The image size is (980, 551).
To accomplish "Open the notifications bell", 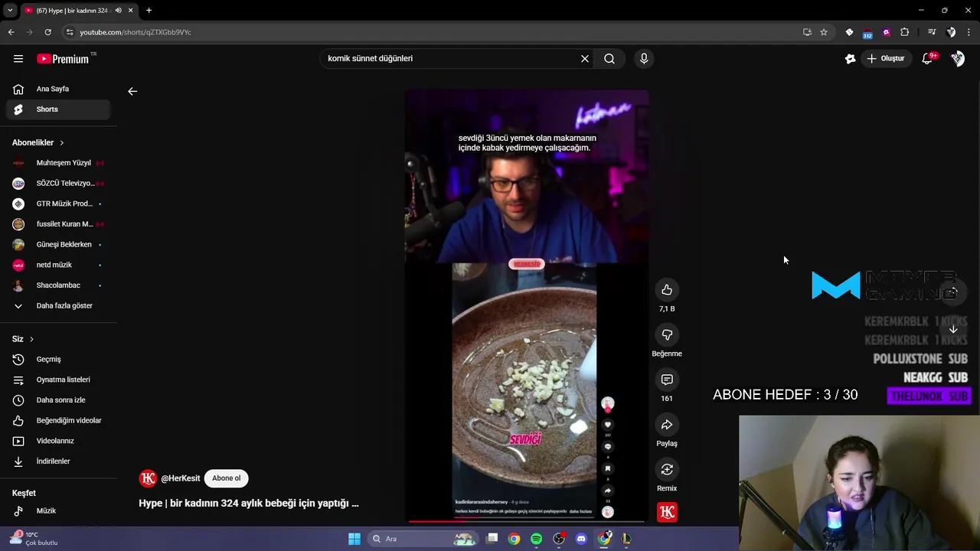I will pyautogui.click(x=927, y=58).
